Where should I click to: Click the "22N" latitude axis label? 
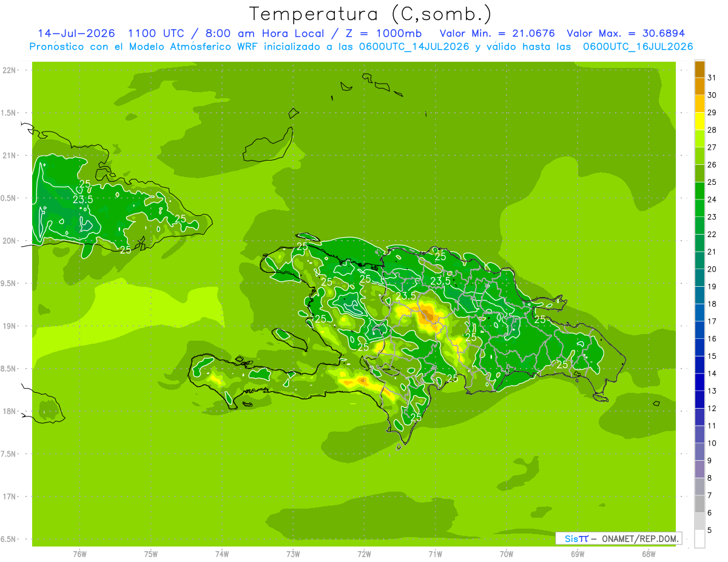[x=10, y=70]
